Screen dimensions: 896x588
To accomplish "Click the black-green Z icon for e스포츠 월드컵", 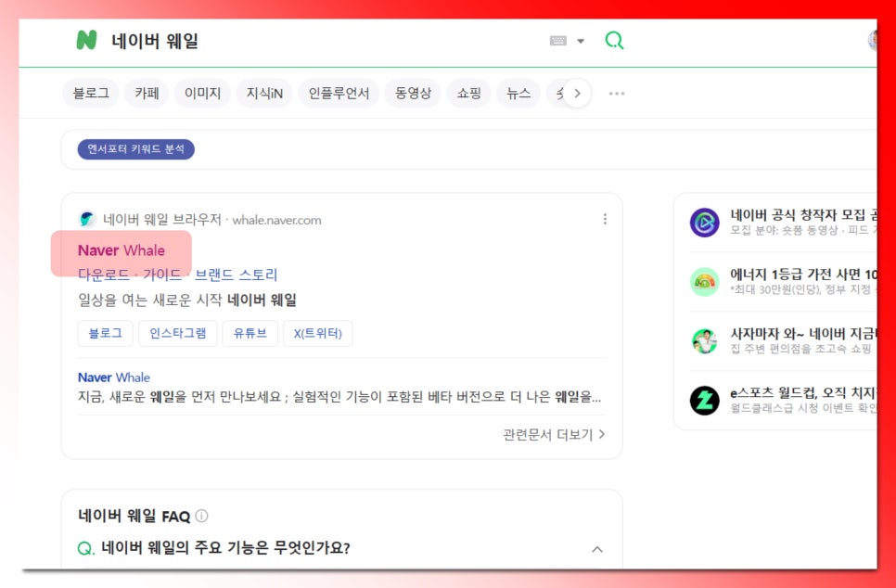I will pos(705,400).
